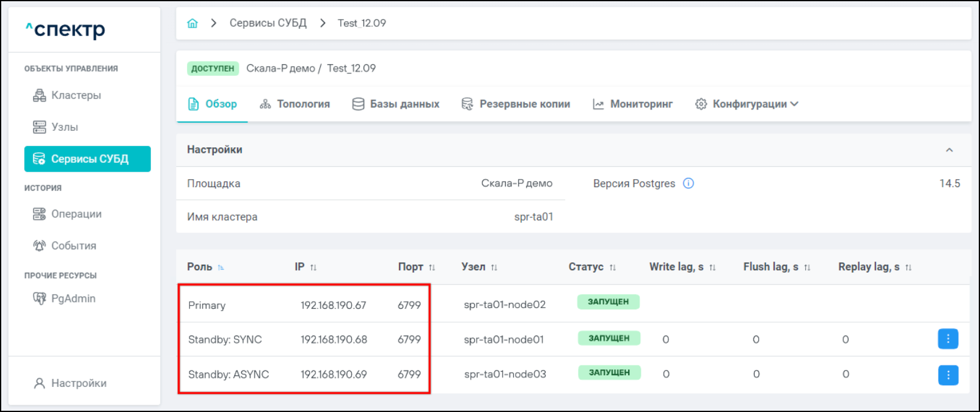Expand the Конфигурации dropdown

coord(747,104)
